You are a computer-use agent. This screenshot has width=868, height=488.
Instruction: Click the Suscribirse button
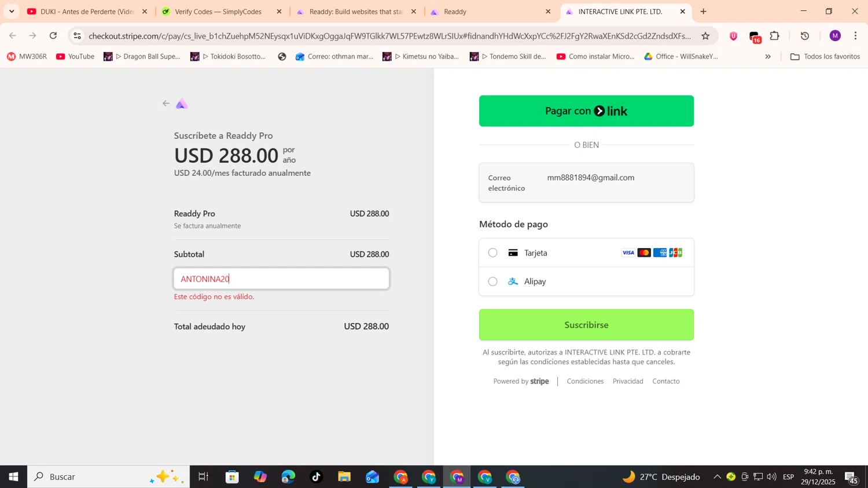(x=586, y=325)
